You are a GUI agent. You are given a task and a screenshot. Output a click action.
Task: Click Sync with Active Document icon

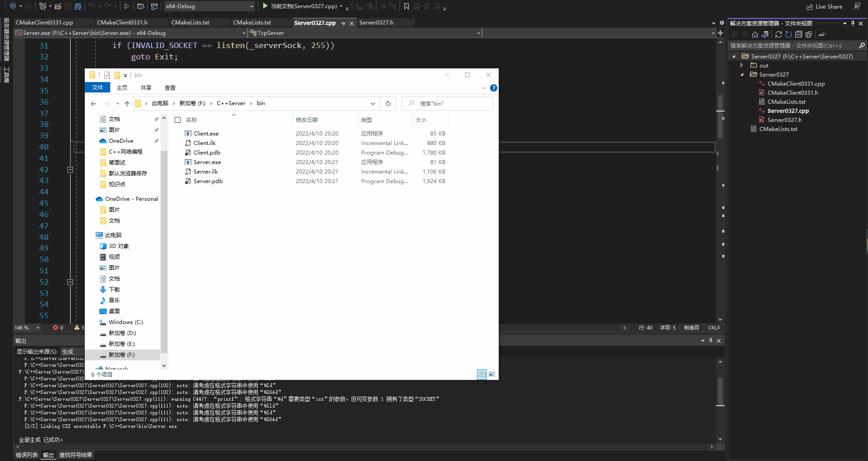pyautogui.click(x=778, y=34)
